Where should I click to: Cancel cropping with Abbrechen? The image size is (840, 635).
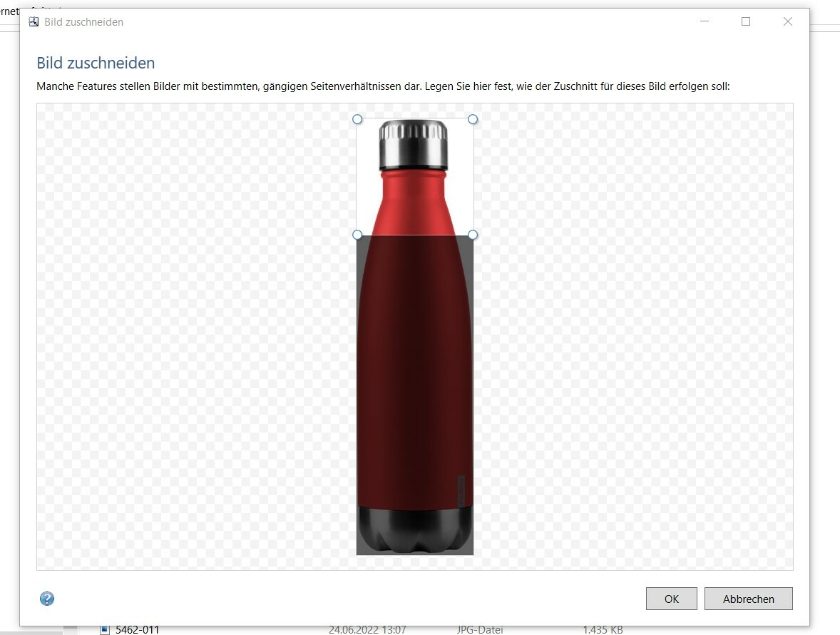(x=749, y=599)
